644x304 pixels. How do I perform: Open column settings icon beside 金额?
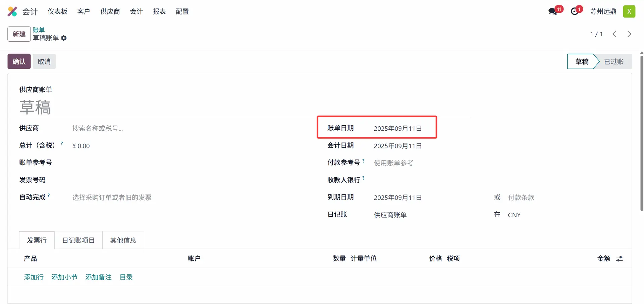point(620,259)
